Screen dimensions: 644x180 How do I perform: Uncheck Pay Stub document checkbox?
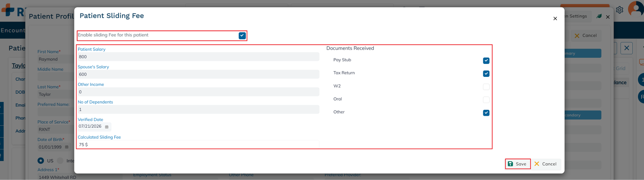(486, 61)
